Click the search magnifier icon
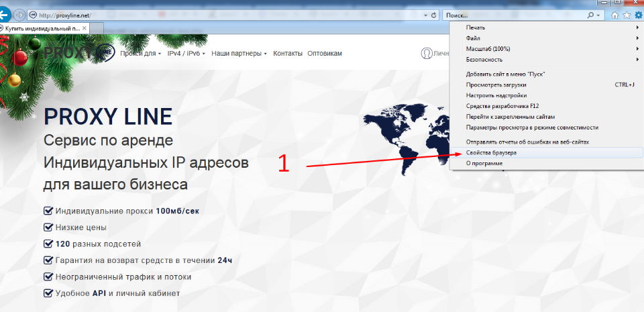The width and height of the screenshot is (644, 312). tap(591, 15)
